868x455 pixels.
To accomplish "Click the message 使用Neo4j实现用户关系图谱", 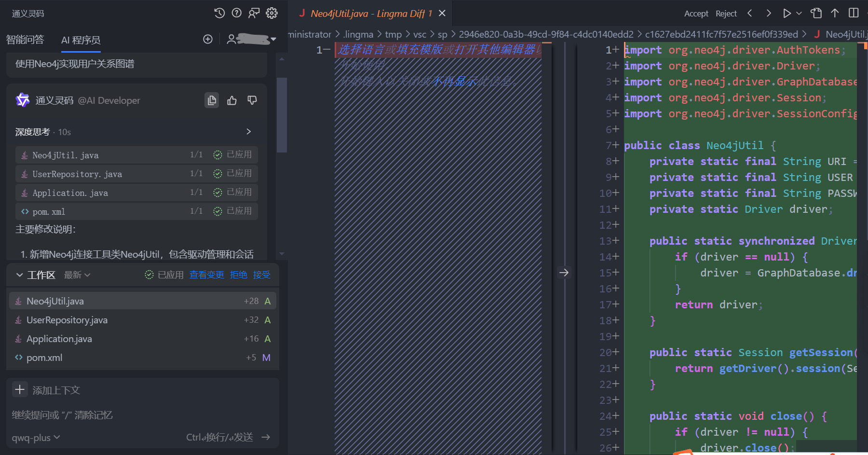I will pos(75,64).
